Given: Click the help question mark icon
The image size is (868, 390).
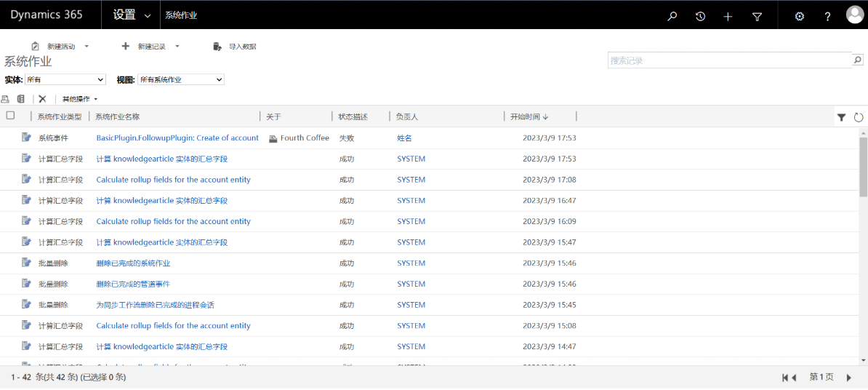Looking at the screenshot, I should tap(827, 16).
